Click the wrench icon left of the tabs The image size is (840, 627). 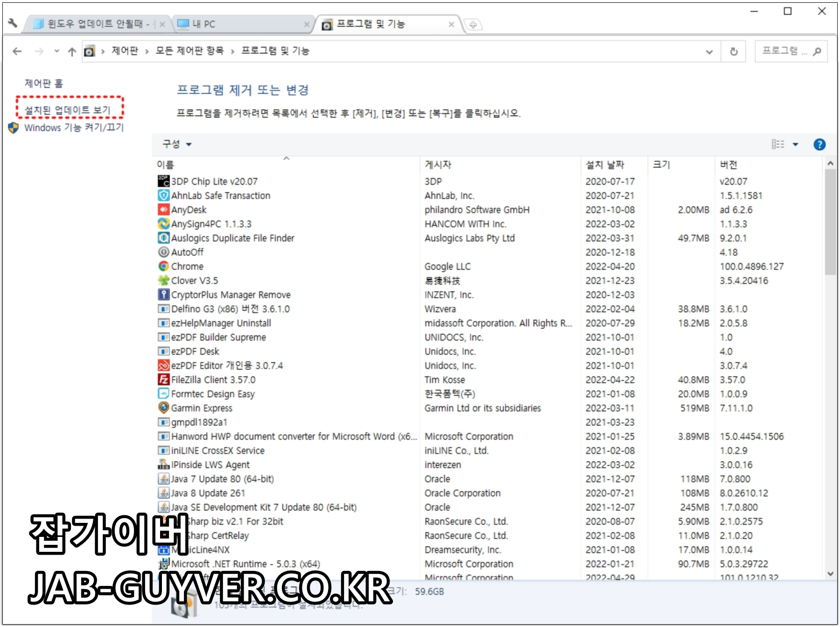coord(13,23)
